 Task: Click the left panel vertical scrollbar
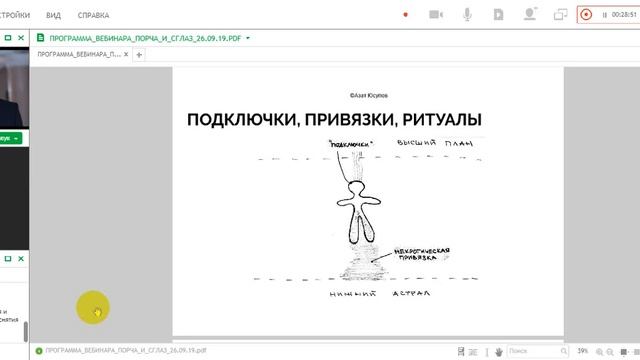pyautogui.click(x=26, y=331)
